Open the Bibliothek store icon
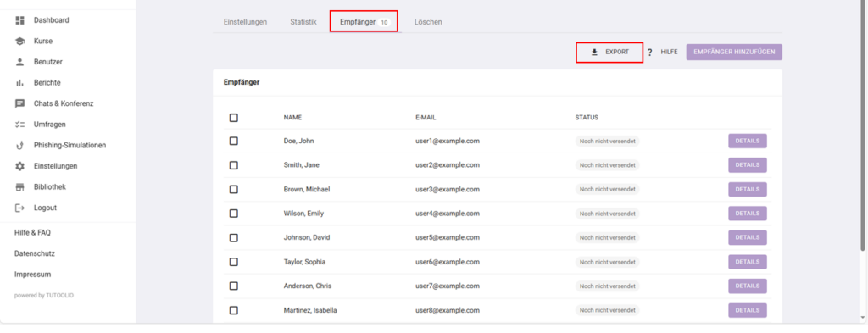This screenshot has width=868, height=333. pyautogui.click(x=20, y=187)
